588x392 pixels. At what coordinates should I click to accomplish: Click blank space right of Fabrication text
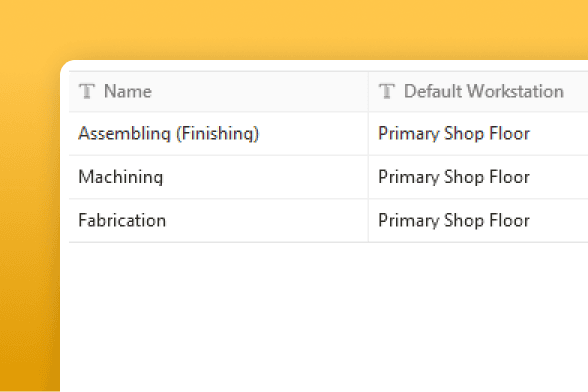point(266,220)
